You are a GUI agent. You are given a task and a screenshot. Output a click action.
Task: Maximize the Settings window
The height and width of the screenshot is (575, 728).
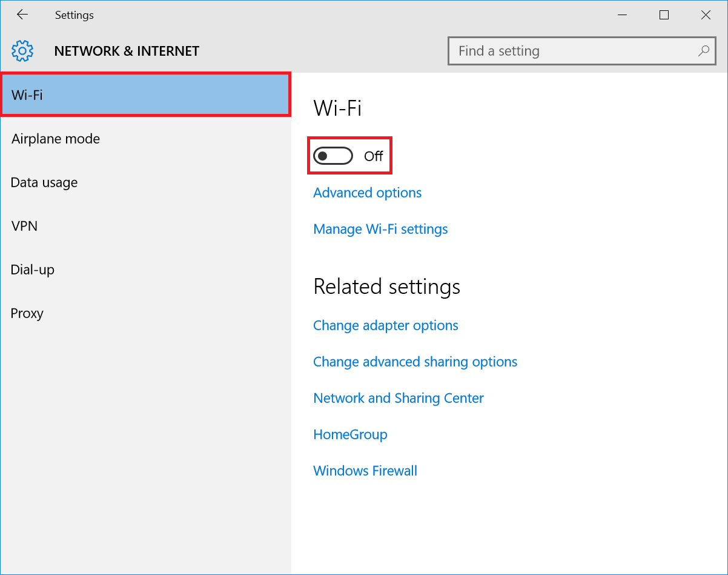(x=664, y=15)
